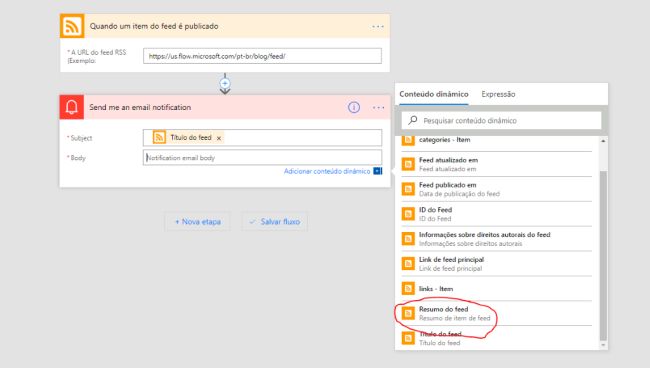Click the RSS trigger icon on feed card
Viewport: 650px width, 368px height.
[72, 26]
